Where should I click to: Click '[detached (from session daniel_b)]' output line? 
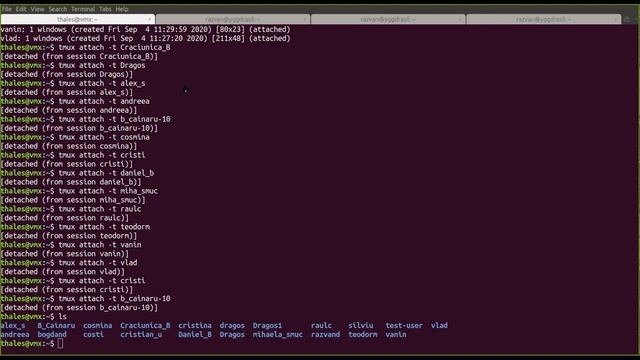(x=71, y=182)
